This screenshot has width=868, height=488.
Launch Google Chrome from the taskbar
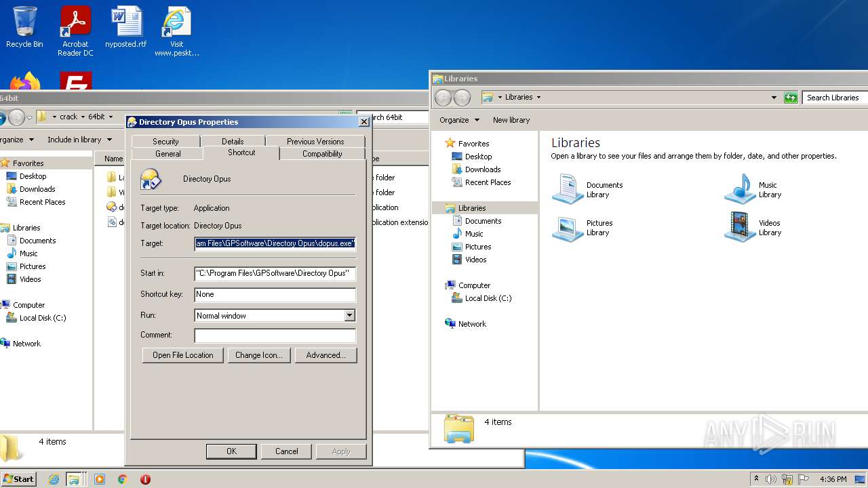coord(123,479)
